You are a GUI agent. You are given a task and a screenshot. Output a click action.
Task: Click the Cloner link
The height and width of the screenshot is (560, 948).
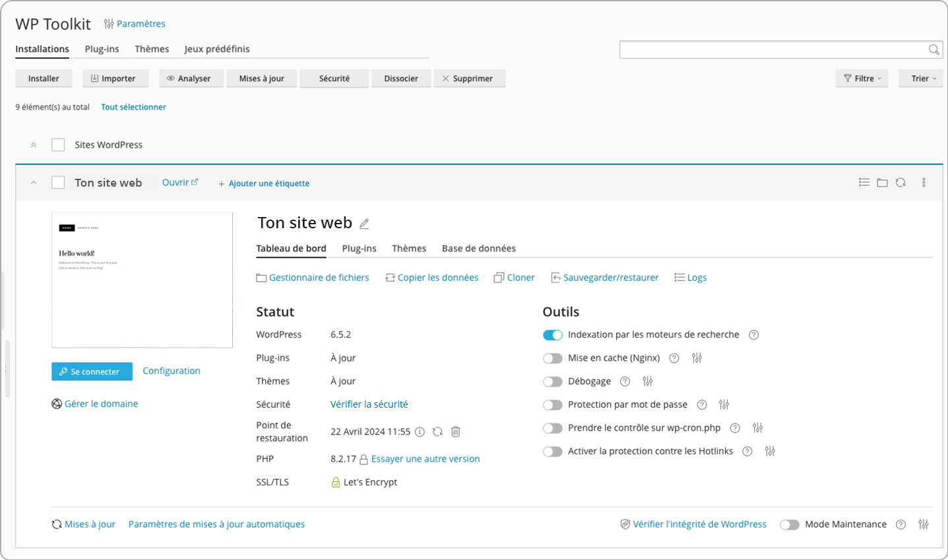pyautogui.click(x=515, y=278)
